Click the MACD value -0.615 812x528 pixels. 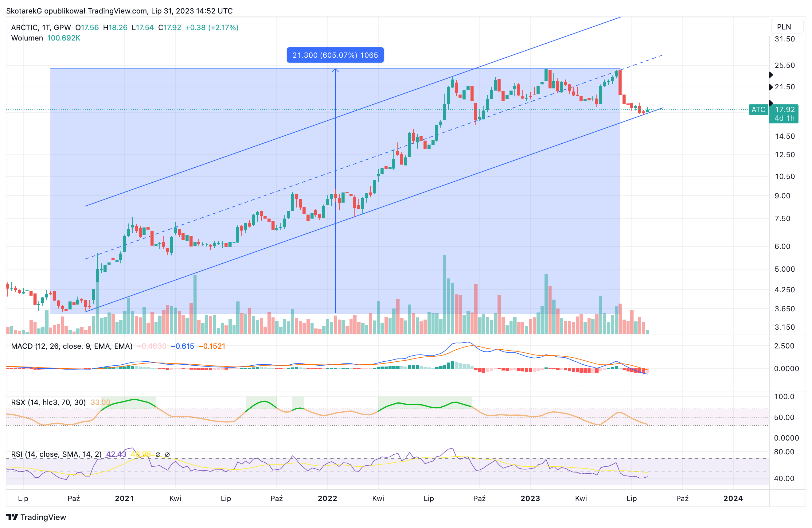pos(182,346)
